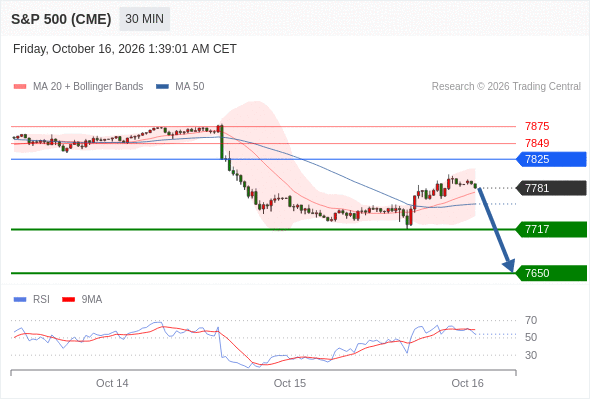Select the green 7717 support price tag
Viewport: 590px width, 400px height.
pos(551,229)
